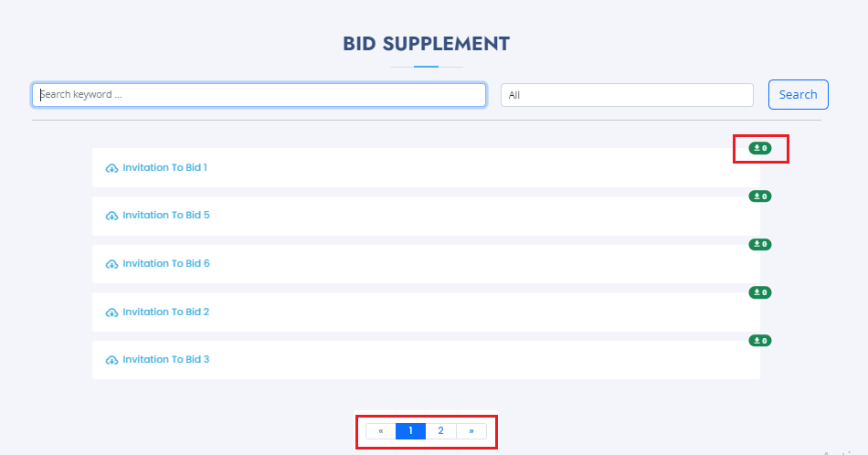Click cloud download icon beside Invitation To Bid 6
The image size is (868, 455).
coord(111,264)
